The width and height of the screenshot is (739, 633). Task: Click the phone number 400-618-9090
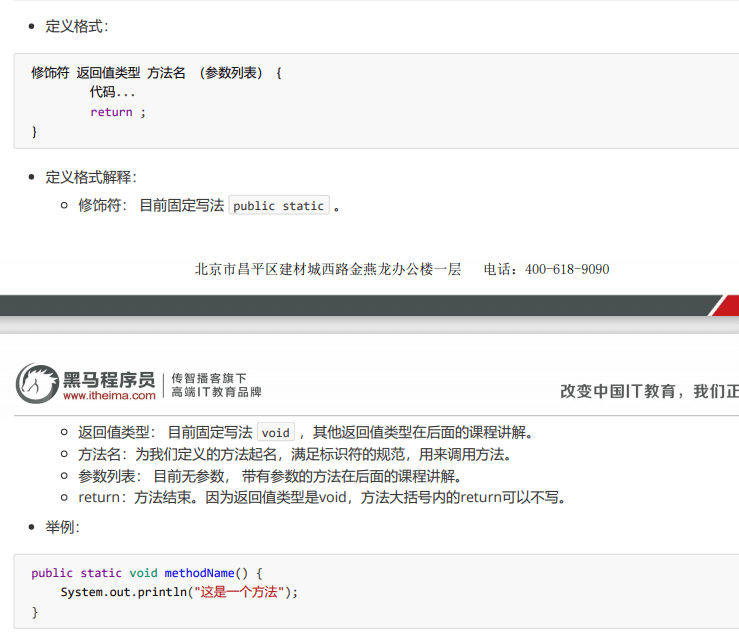click(x=567, y=269)
